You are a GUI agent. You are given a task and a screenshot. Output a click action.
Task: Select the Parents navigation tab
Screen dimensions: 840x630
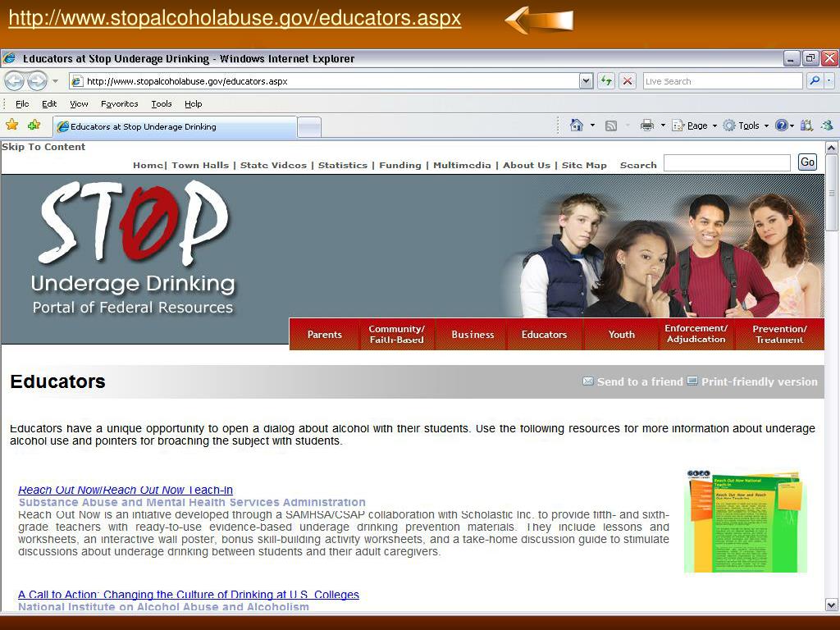[x=325, y=335]
